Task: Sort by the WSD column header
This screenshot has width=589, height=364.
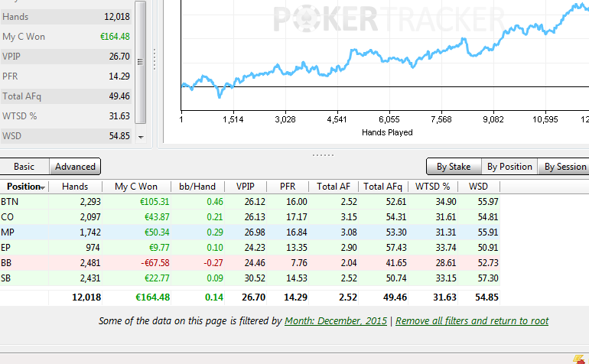Action: [478, 187]
